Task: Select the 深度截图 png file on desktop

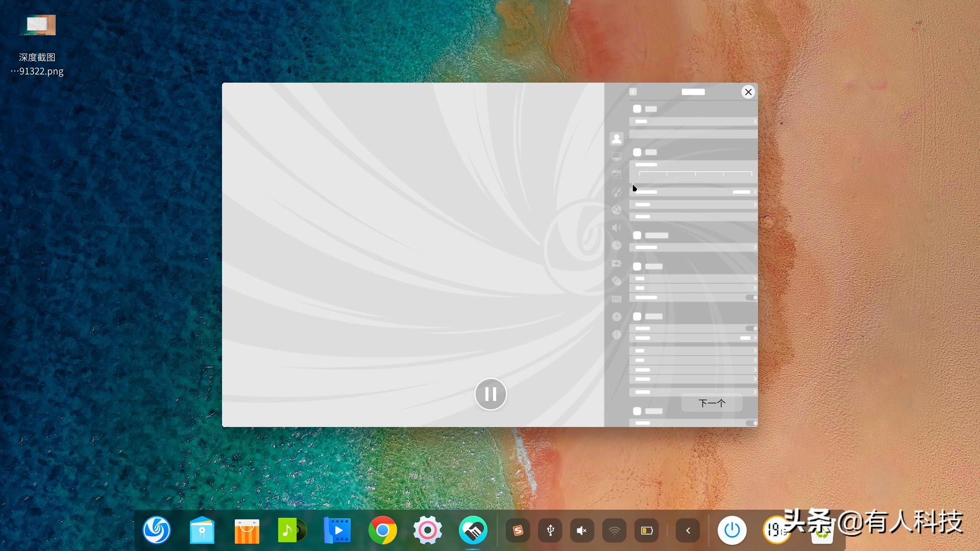Action: [x=37, y=26]
